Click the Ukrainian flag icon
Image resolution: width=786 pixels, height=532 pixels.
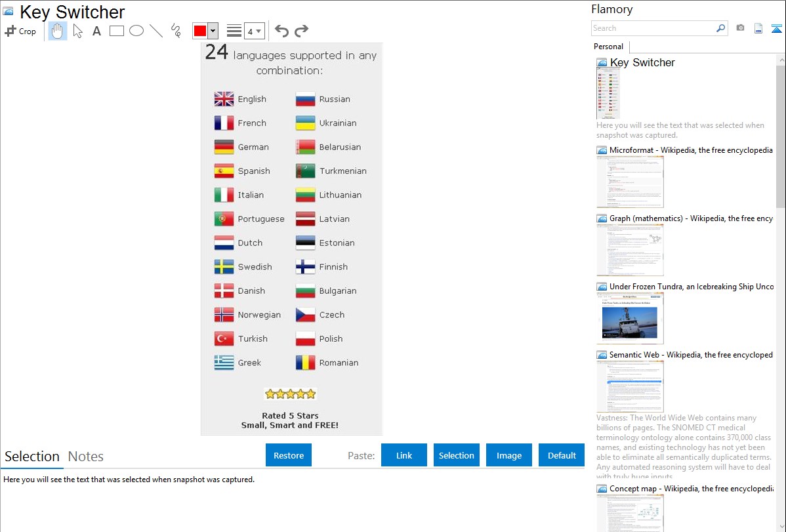coord(305,123)
